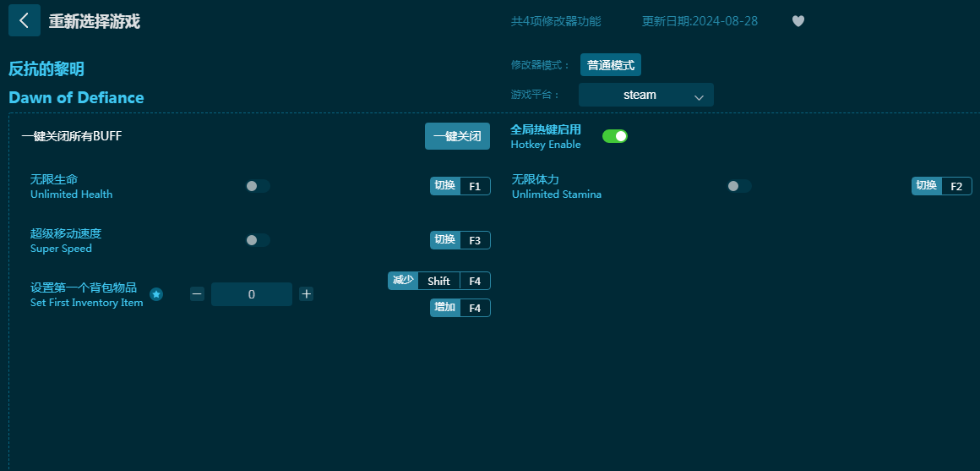
Task: Click the plus icon for inventory item
Action: pos(306,294)
